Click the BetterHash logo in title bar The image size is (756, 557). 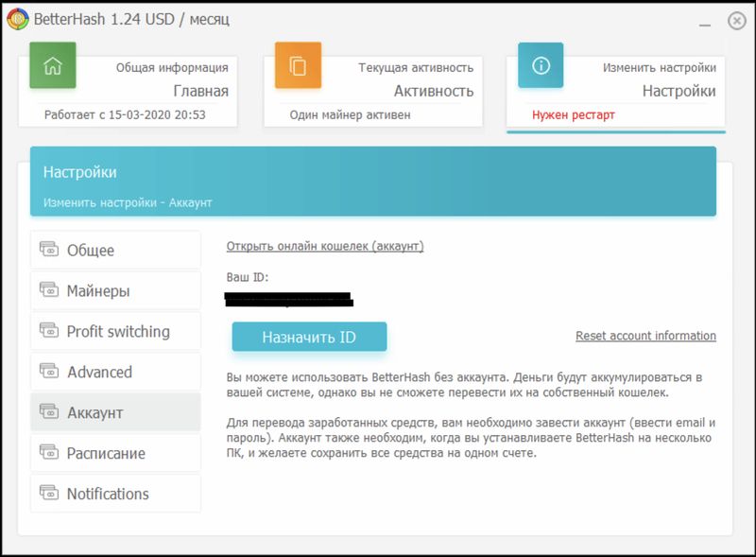(18, 19)
